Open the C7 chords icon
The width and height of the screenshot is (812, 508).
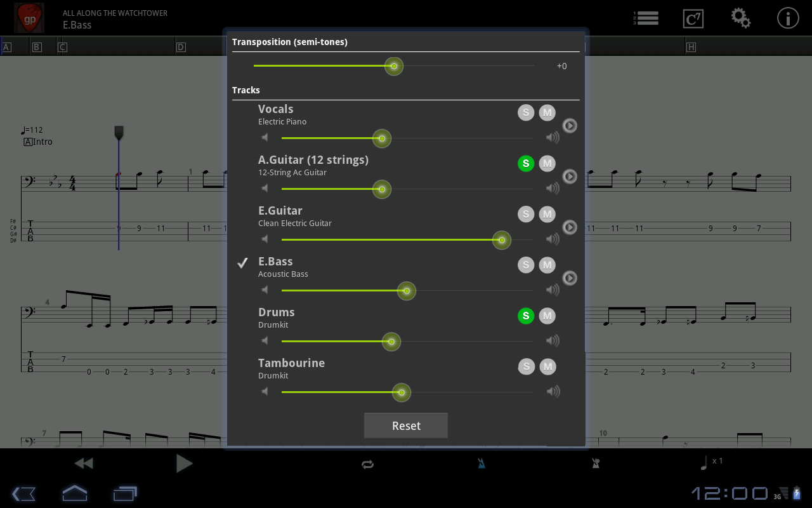693,18
